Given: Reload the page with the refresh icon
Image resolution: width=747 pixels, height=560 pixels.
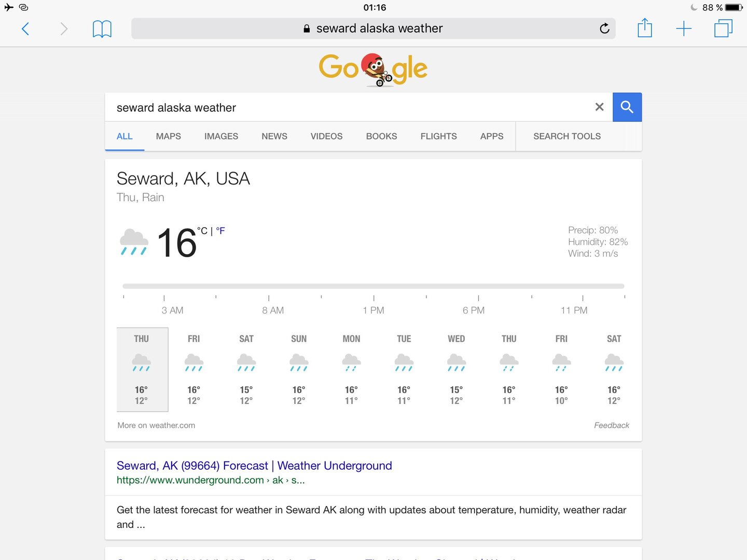Looking at the screenshot, I should click(x=604, y=29).
